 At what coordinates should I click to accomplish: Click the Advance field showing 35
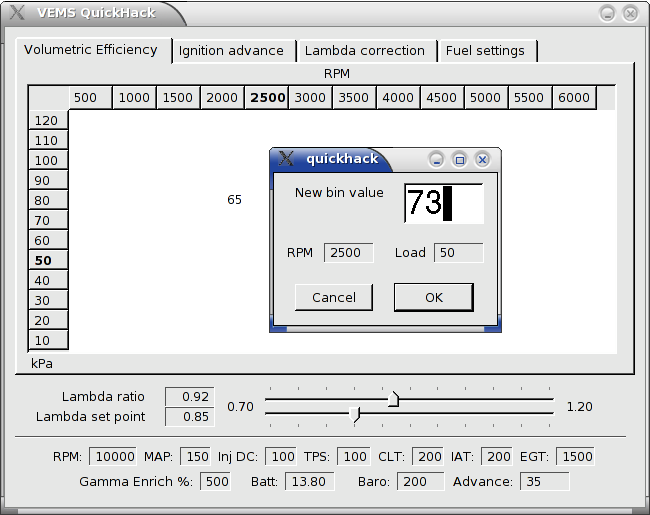[545, 481]
